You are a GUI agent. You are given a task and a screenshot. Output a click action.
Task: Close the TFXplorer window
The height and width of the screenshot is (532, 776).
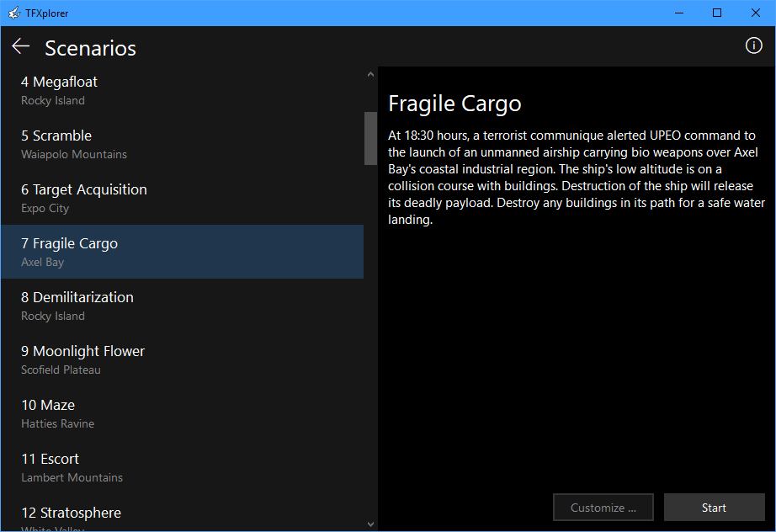coord(756,13)
